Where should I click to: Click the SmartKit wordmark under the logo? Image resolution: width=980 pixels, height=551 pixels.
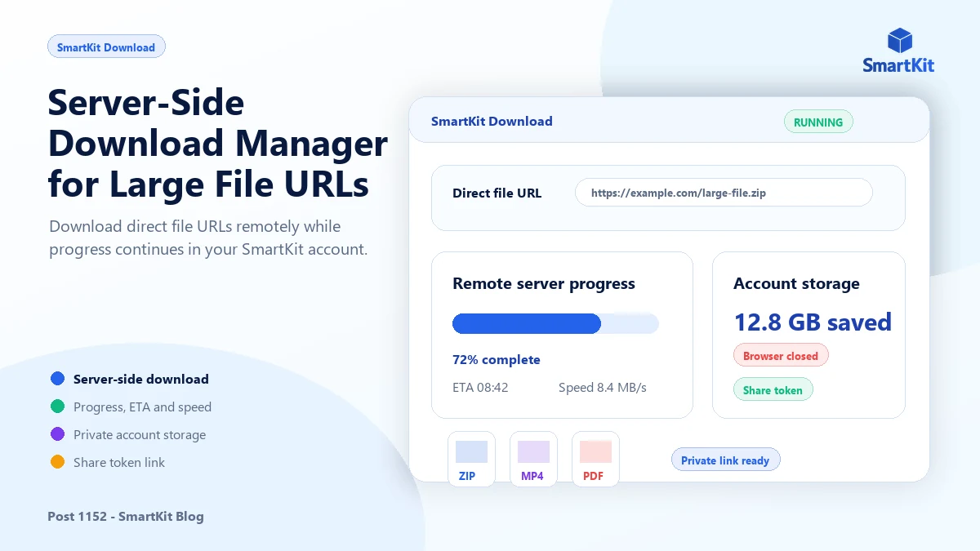[898, 65]
